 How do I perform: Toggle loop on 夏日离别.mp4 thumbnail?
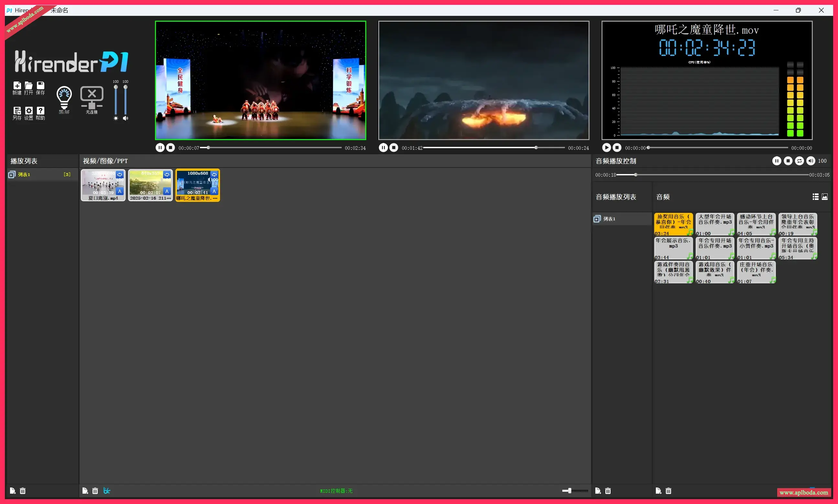(x=120, y=175)
